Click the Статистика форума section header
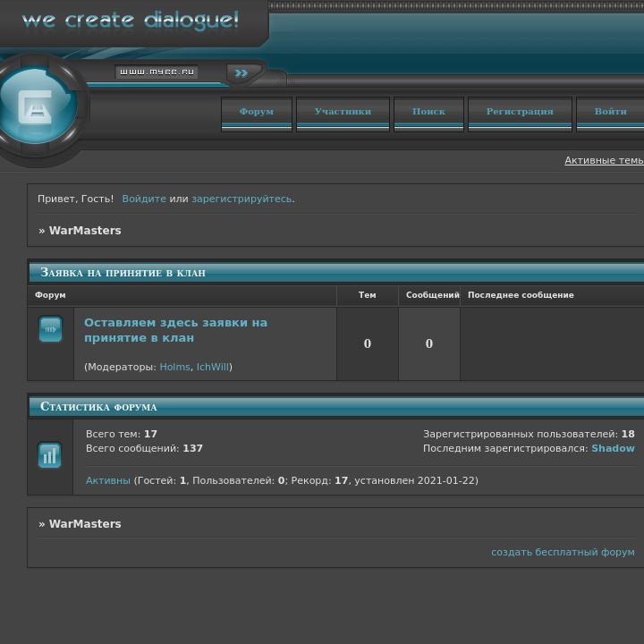 (98, 407)
